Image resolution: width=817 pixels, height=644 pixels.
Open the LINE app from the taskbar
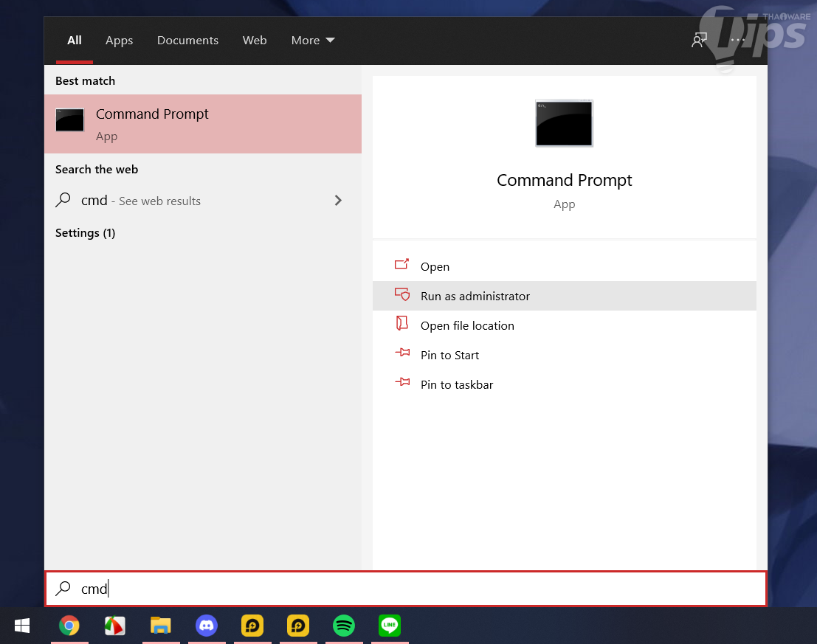[x=390, y=626]
